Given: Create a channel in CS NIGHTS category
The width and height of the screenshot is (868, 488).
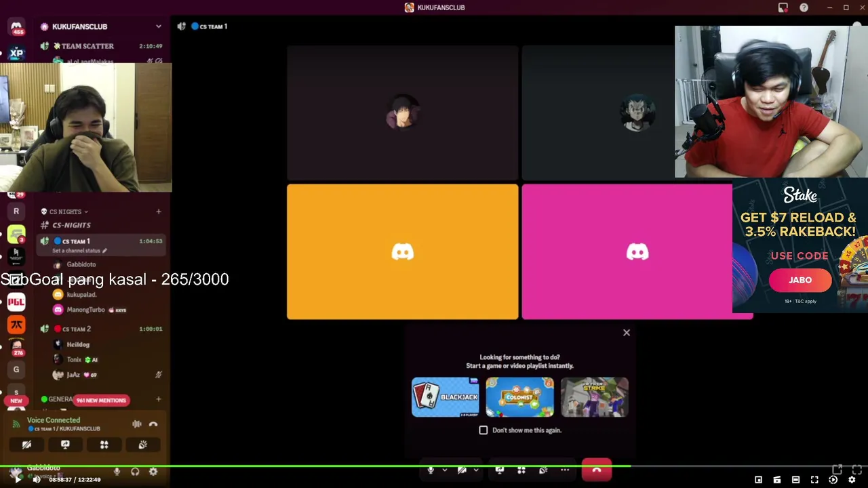Looking at the screenshot, I should [x=159, y=211].
